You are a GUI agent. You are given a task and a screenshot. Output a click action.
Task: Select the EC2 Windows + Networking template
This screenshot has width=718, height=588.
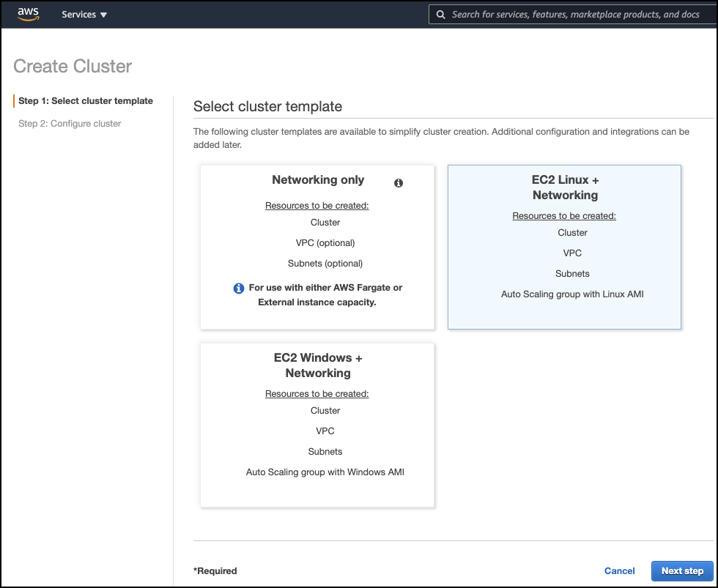[x=317, y=425]
